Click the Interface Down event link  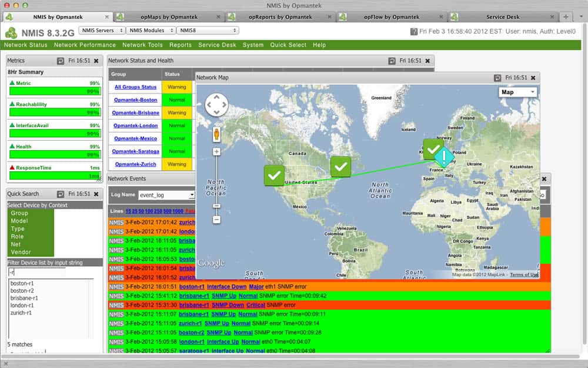coord(226,287)
